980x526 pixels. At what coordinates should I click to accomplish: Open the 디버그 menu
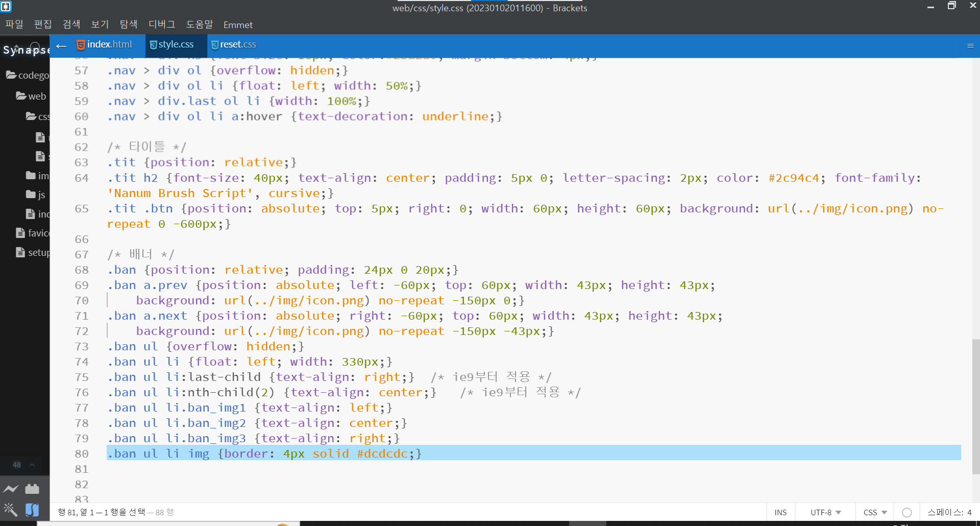pyautogui.click(x=162, y=25)
